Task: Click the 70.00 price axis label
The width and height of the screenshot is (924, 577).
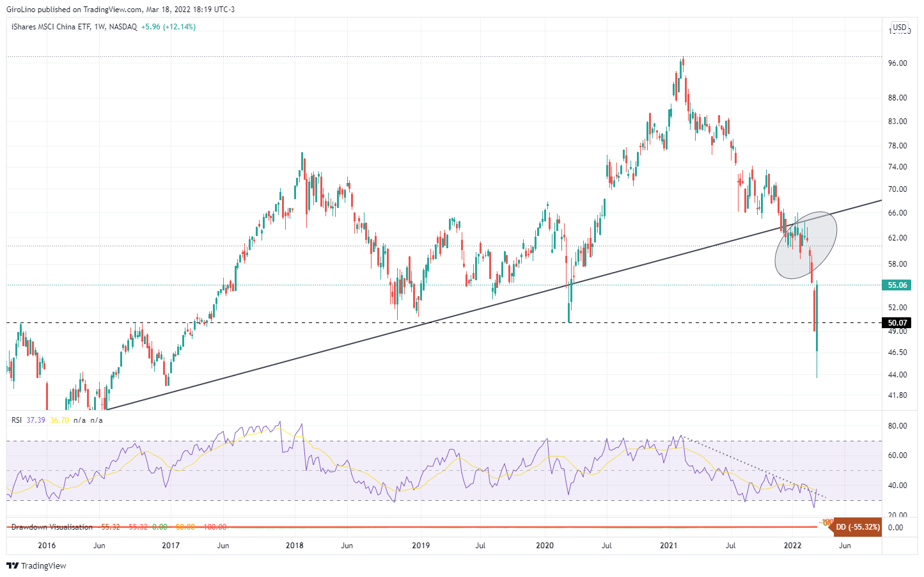Action: (x=898, y=189)
